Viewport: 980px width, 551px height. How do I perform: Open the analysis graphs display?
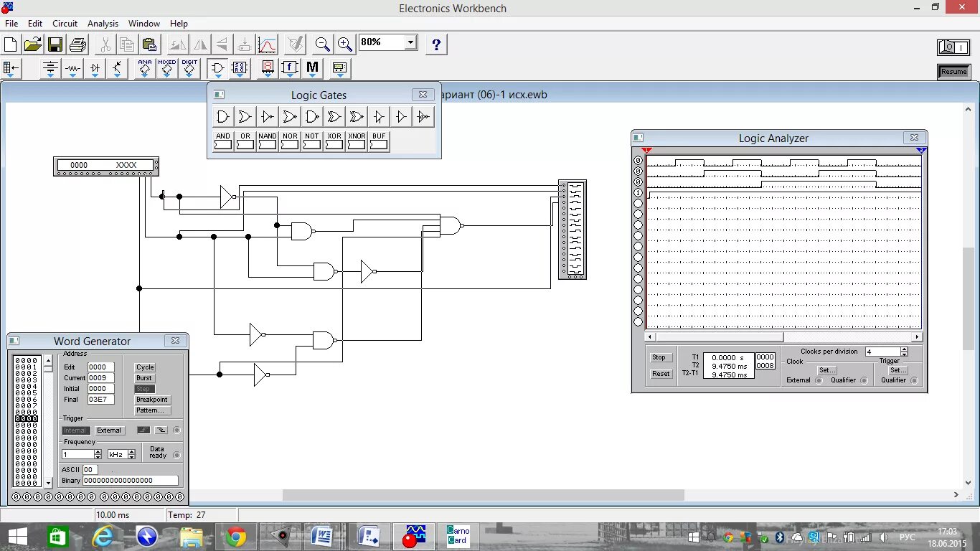[x=267, y=44]
